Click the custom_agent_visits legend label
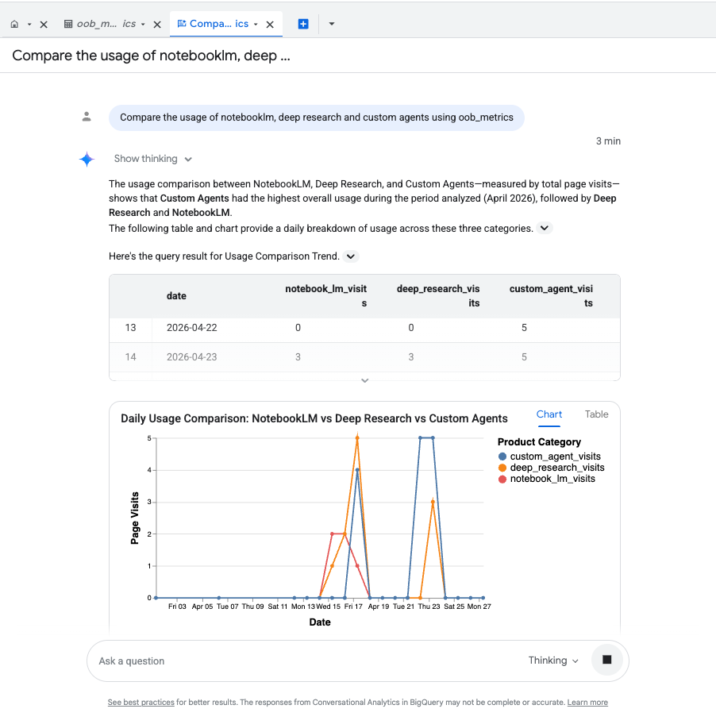Screen dimensions: 716x728 pyautogui.click(x=556, y=456)
